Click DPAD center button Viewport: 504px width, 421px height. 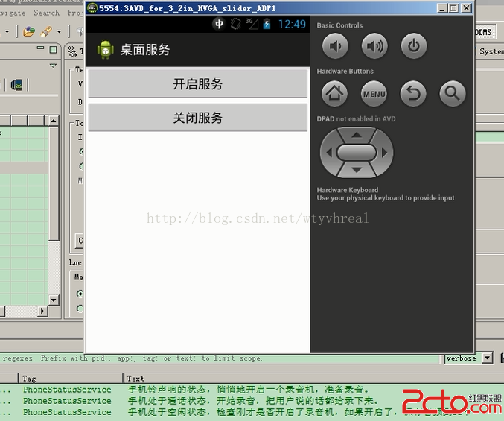[356, 153]
